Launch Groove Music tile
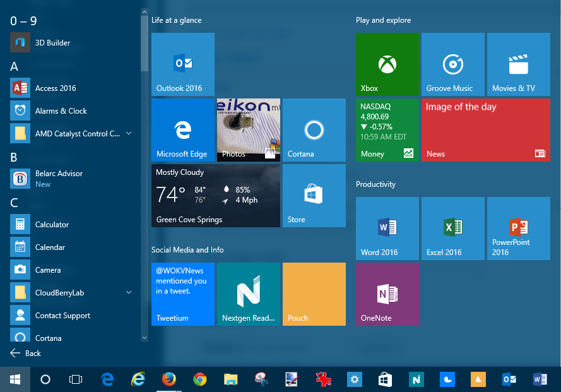 point(452,64)
